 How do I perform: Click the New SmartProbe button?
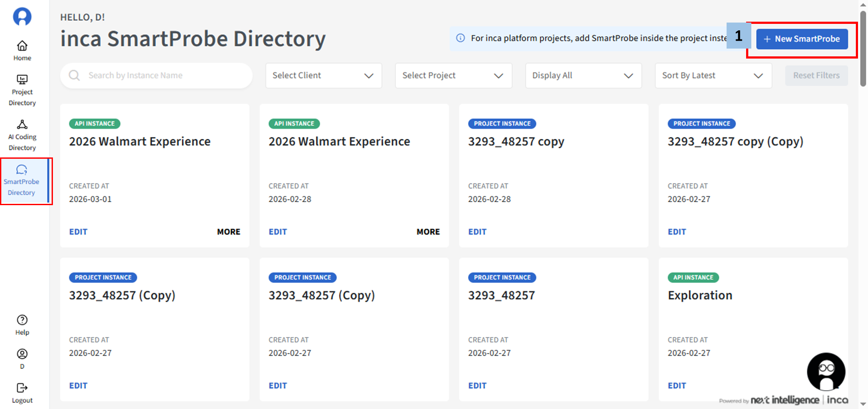coord(802,39)
